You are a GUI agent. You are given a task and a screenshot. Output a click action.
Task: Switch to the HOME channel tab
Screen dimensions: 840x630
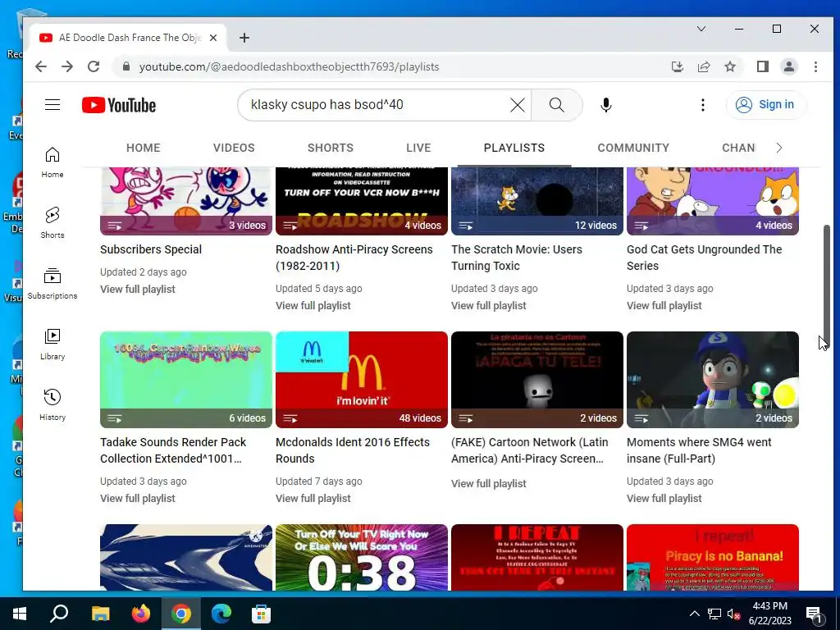tap(143, 148)
